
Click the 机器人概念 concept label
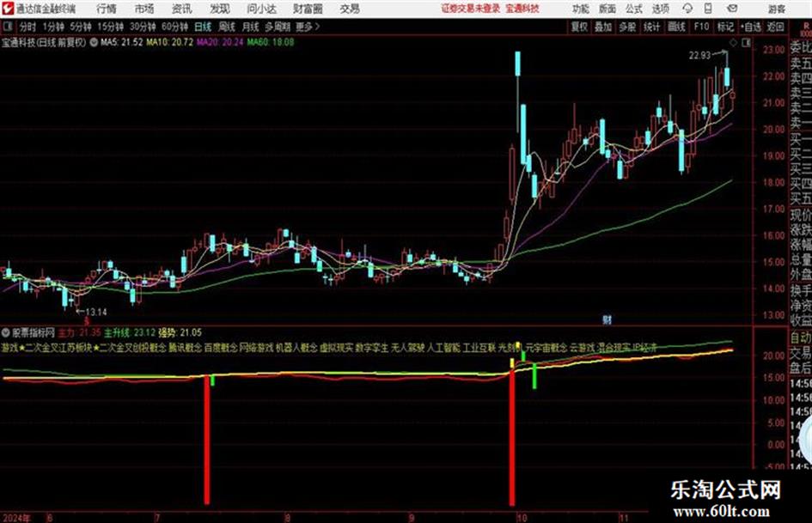pos(296,348)
